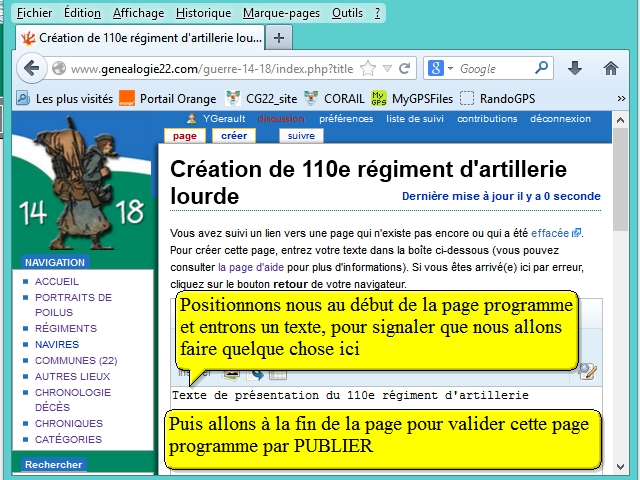Open CATÉGORIES navigation link
The height and width of the screenshot is (480, 640).
pyautogui.click(x=68, y=440)
